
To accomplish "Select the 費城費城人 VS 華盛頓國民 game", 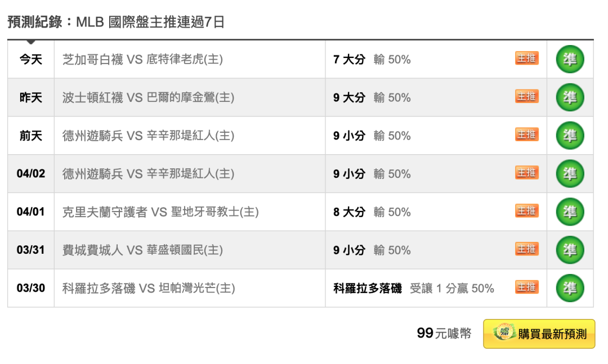I will [142, 250].
